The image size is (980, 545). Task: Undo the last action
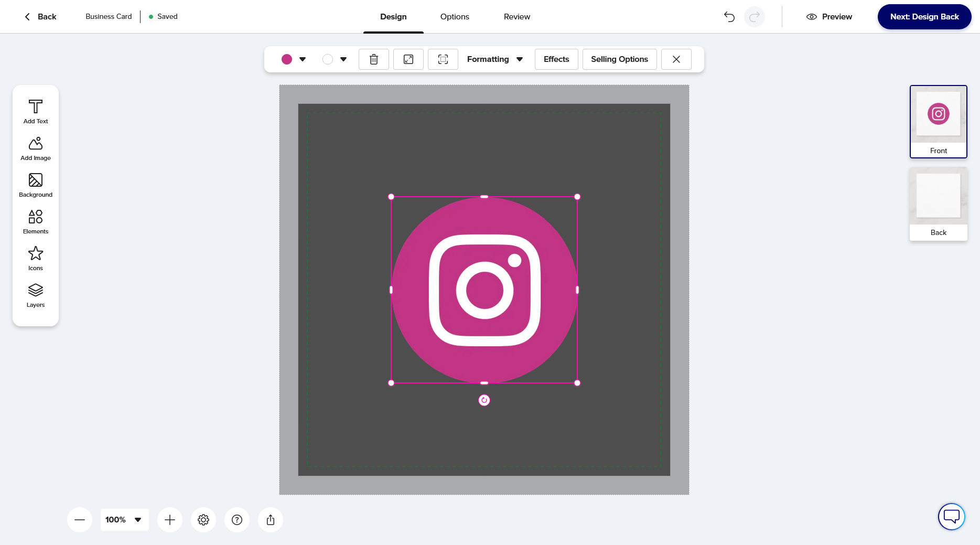[729, 17]
